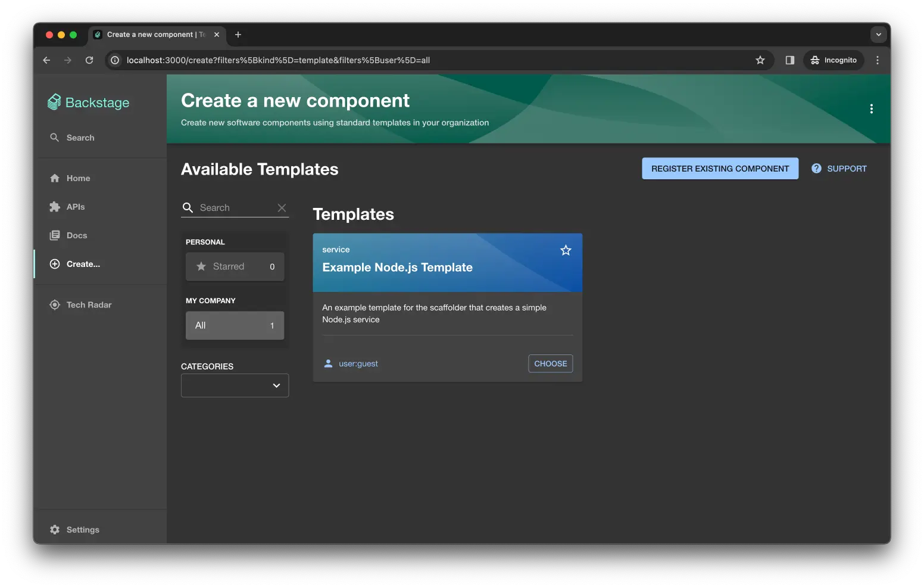This screenshot has width=924, height=588.
Task: Star the Example Node.js Template card
Action: click(566, 250)
